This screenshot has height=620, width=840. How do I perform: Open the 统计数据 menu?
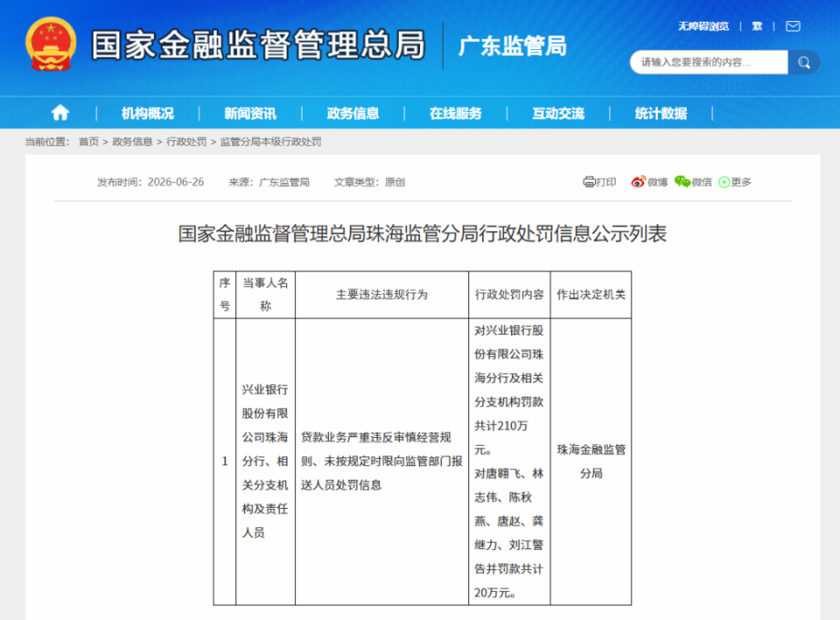click(x=661, y=113)
